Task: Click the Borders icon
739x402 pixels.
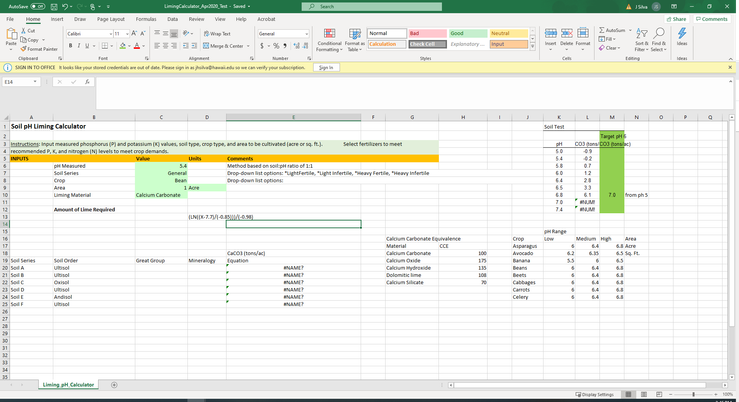Action: tap(105, 46)
